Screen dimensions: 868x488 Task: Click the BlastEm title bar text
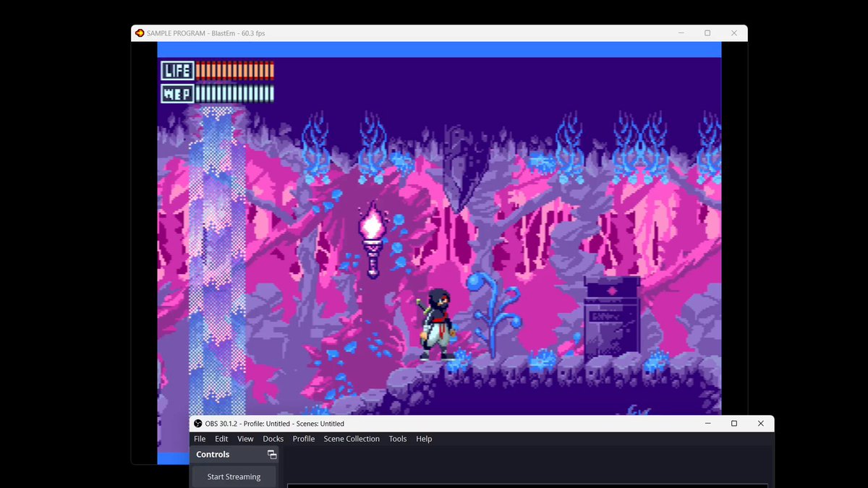207,33
